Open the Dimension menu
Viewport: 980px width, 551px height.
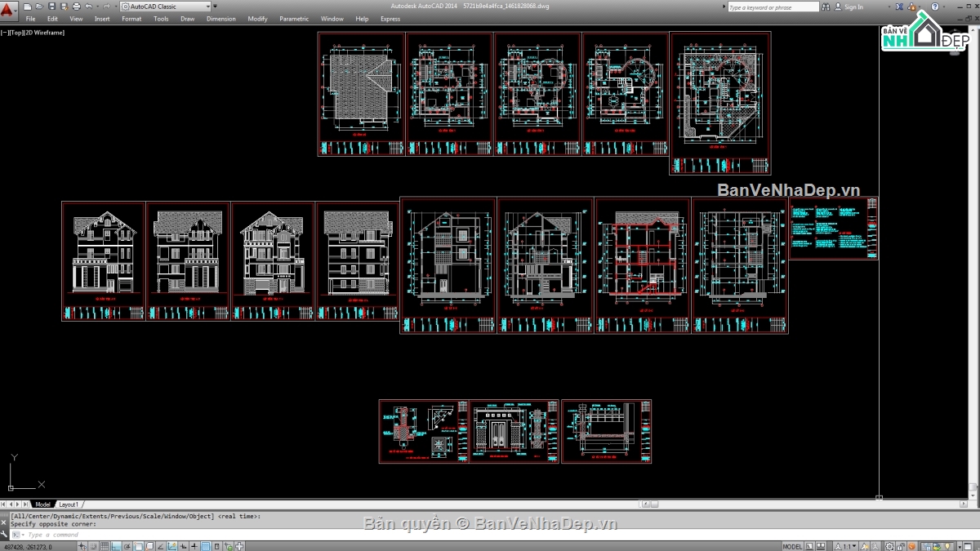click(221, 18)
